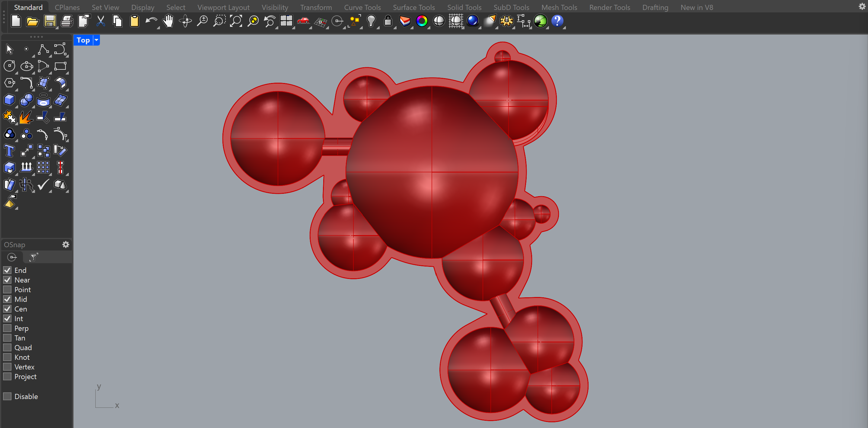This screenshot has width=868, height=428.
Task: Select the Pan hand tool
Action: [x=168, y=21]
